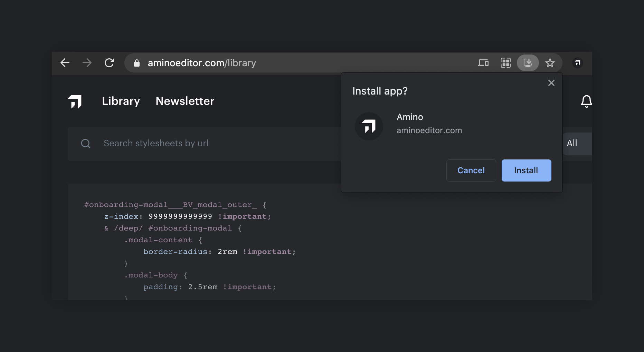Open notifications with the bell icon
Screen dimensions: 644x352
pyautogui.click(x=586, y=101)
